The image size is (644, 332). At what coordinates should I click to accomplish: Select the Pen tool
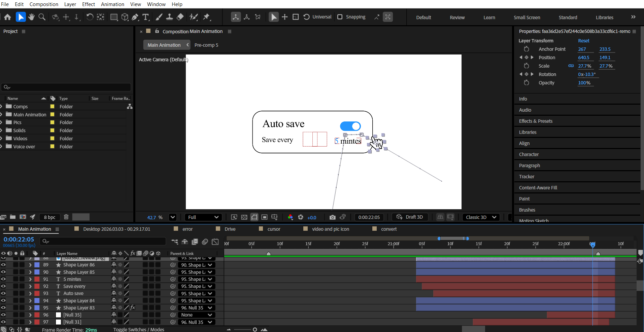pos(135,17)
